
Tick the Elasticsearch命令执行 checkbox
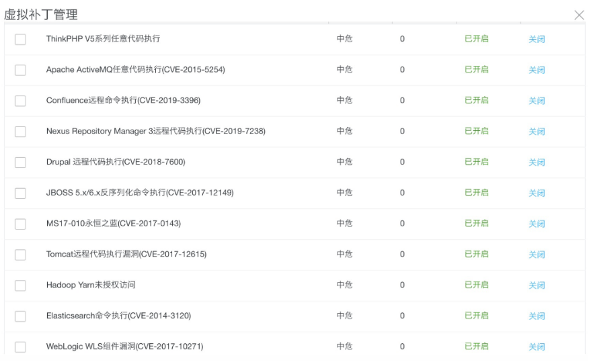[x=20, y=316]
